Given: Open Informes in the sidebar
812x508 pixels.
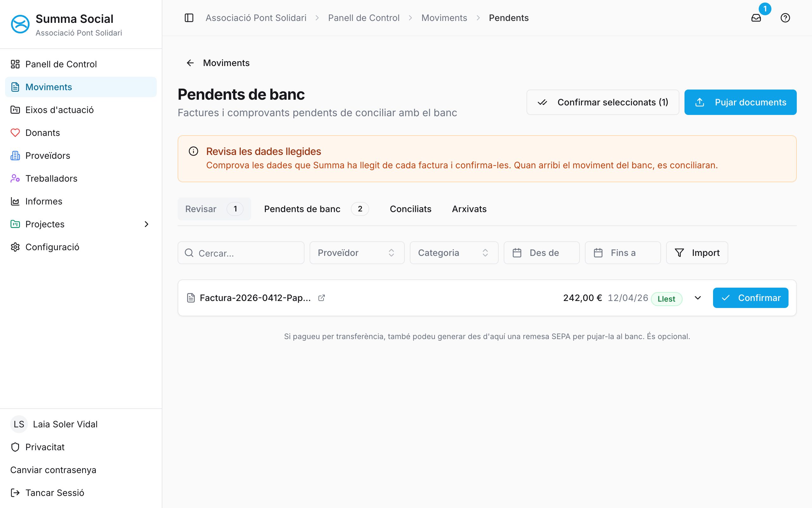Looking at the screenshot, I should 81,201.
